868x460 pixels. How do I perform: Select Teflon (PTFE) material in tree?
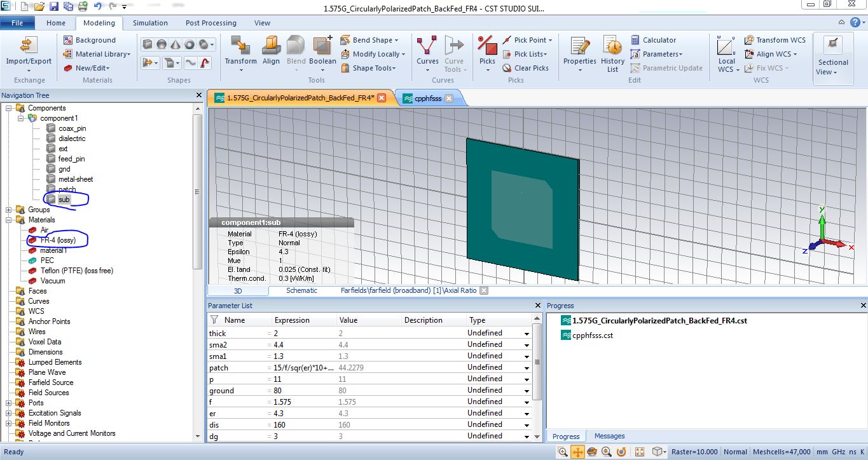pyautogui.click(x=76, y=271)
